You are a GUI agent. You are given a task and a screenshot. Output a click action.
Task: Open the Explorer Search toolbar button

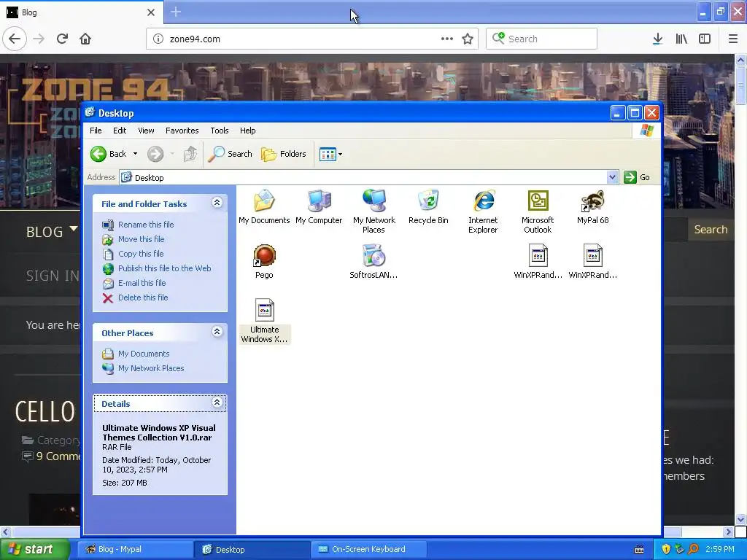230,154
